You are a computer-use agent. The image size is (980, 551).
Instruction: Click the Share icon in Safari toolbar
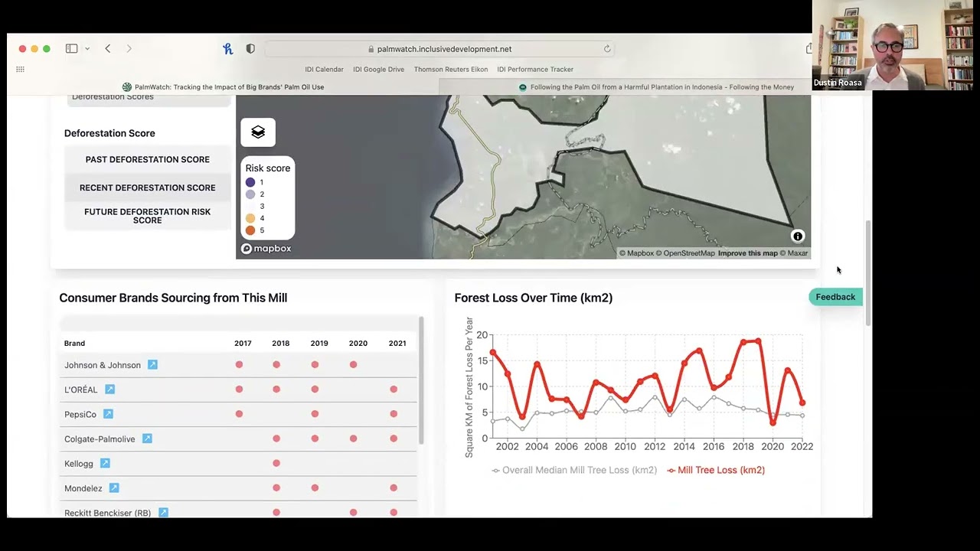808,48
